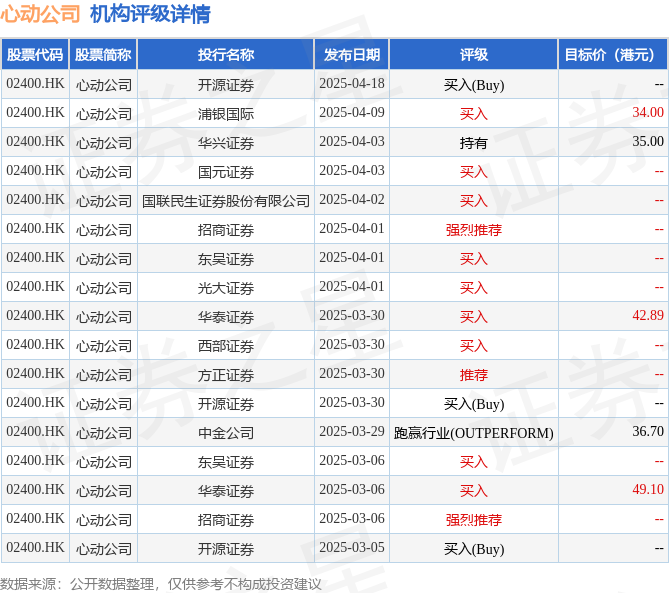
Task: Click the 目标价（港元） column header
Action: click(x=613, y=55)
